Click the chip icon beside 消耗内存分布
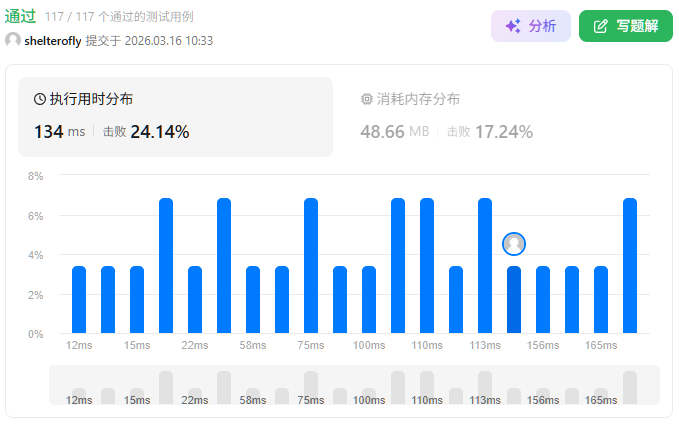 (x=366, y=99)
